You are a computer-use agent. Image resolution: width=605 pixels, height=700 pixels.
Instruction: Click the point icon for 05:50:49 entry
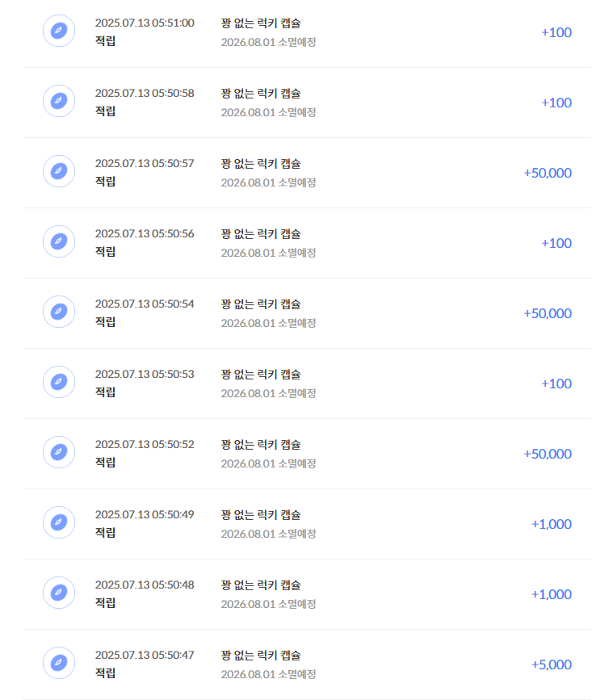58,522
